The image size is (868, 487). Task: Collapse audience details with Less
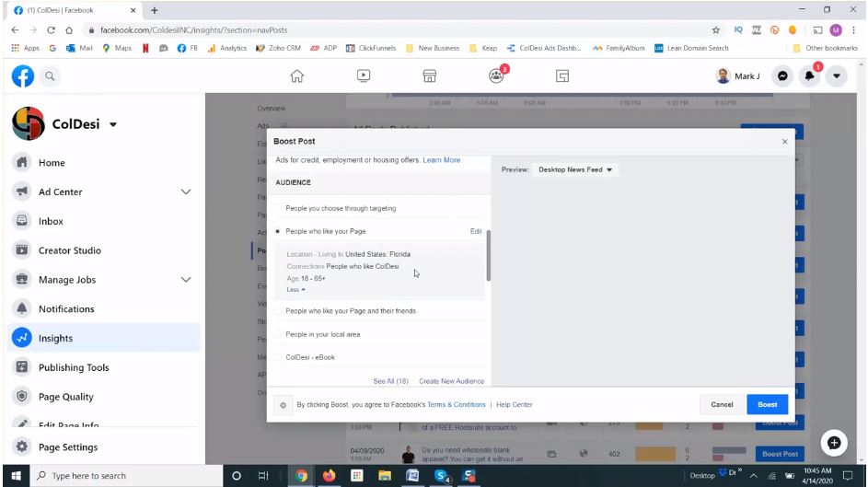coord(295,289)
